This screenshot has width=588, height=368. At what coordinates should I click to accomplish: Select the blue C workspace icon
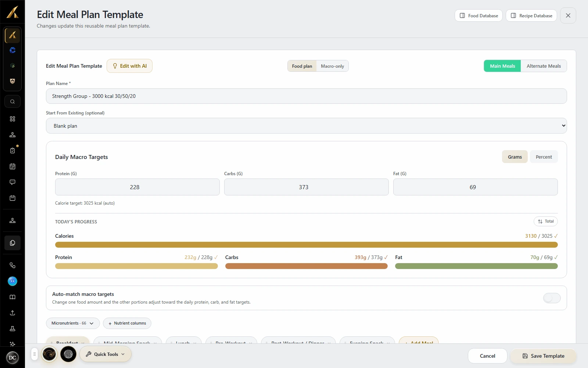pos(12,50)
